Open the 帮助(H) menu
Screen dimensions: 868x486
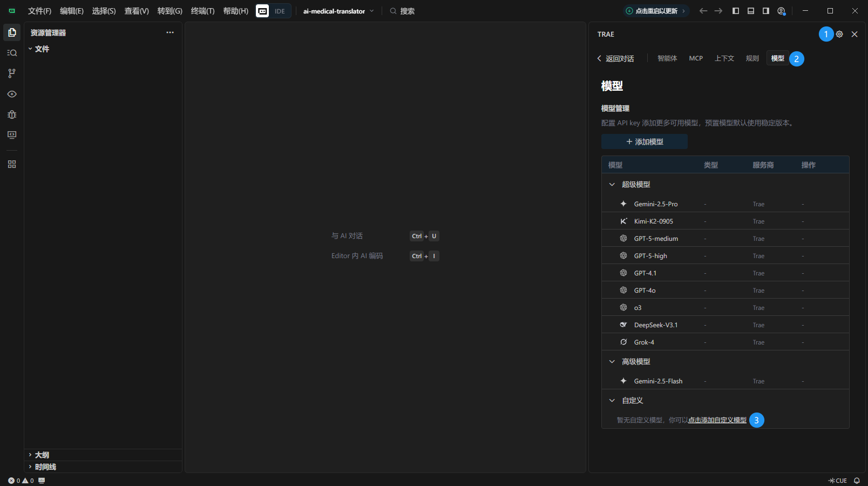236,11
